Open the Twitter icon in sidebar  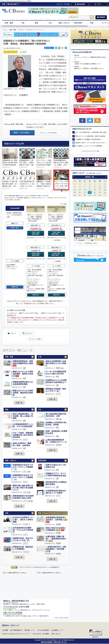click(90, 120)
